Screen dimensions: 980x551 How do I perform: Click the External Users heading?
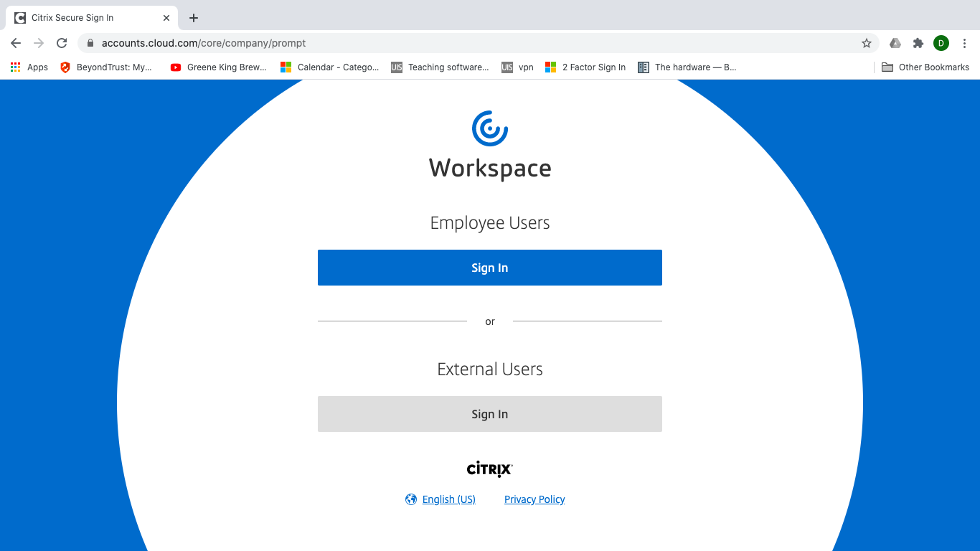pos(490,369)
